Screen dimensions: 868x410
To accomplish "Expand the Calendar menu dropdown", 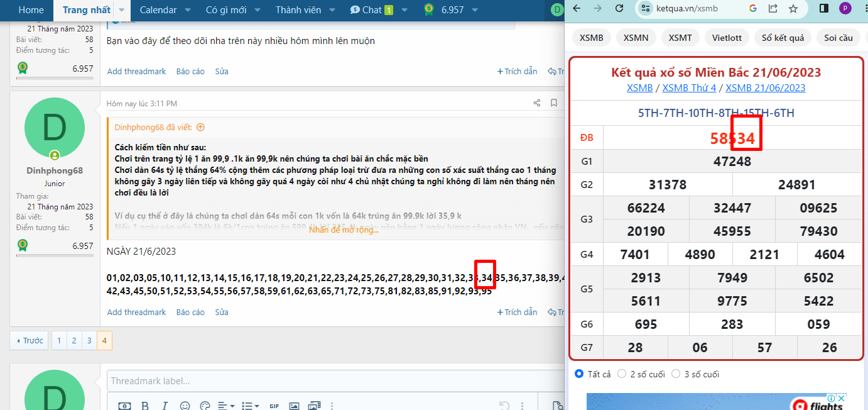I will [x=188, y=10].
